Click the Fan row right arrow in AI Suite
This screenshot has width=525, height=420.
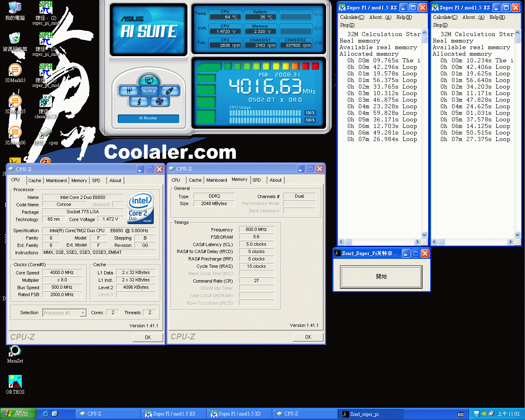(x=320, y=43)
